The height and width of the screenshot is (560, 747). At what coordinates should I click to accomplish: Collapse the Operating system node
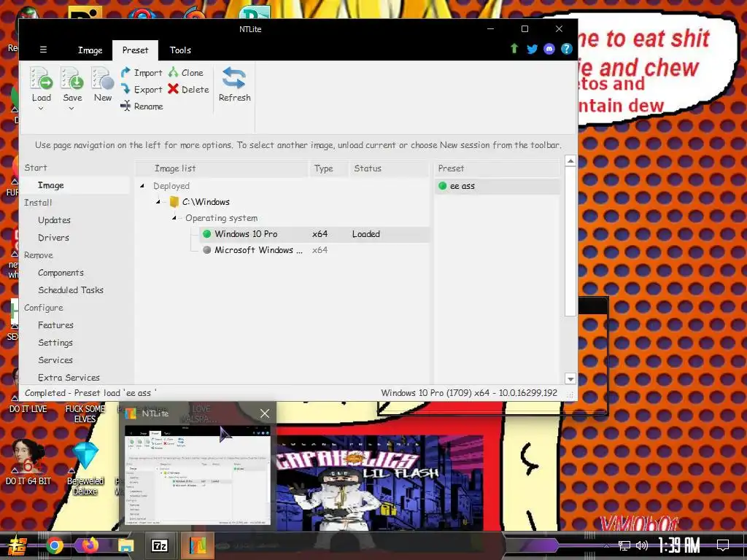click(174, 218)
